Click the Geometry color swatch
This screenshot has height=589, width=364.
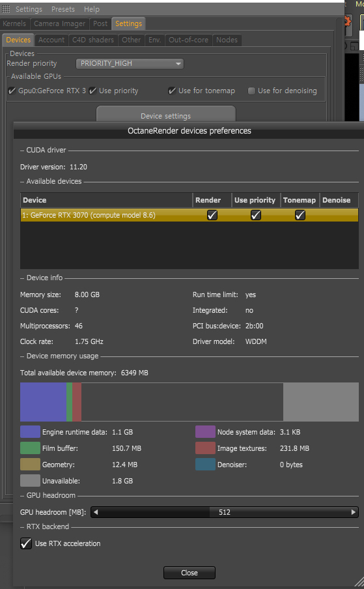click(30, 465)
